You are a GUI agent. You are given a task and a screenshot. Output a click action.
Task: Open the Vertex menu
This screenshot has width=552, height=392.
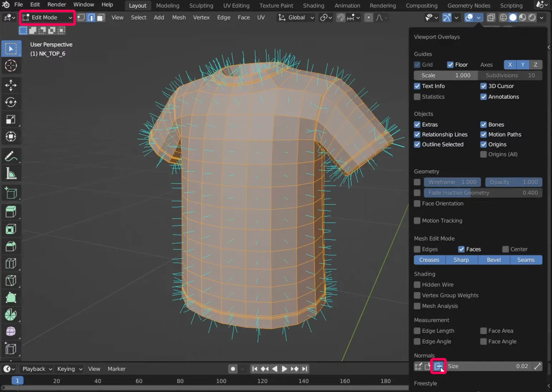(201, 18)
